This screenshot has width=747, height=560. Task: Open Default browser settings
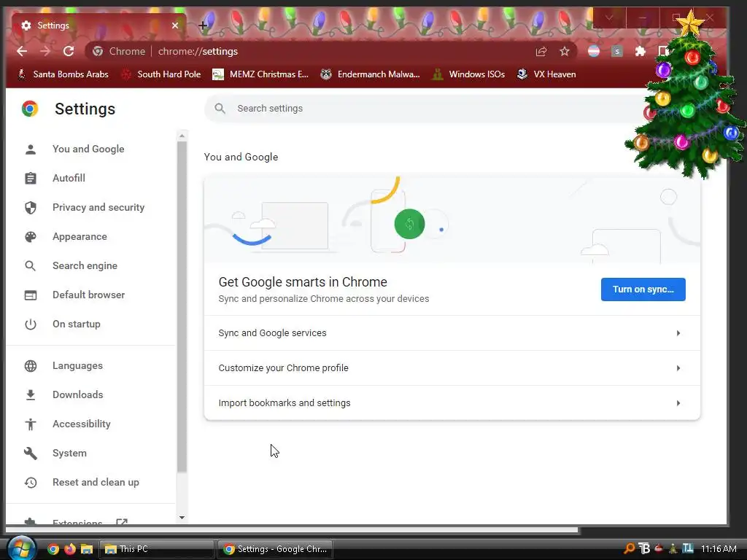tap(88, 295)
